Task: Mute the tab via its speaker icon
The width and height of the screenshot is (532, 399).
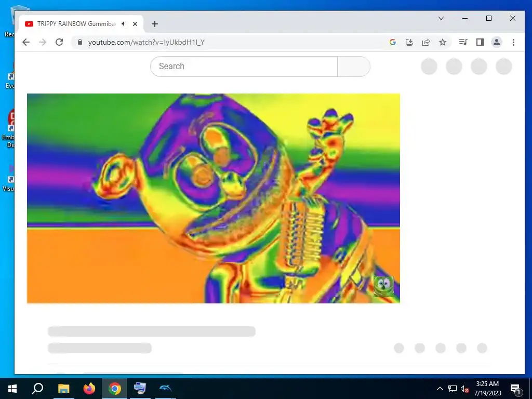Action: [124, 24]
